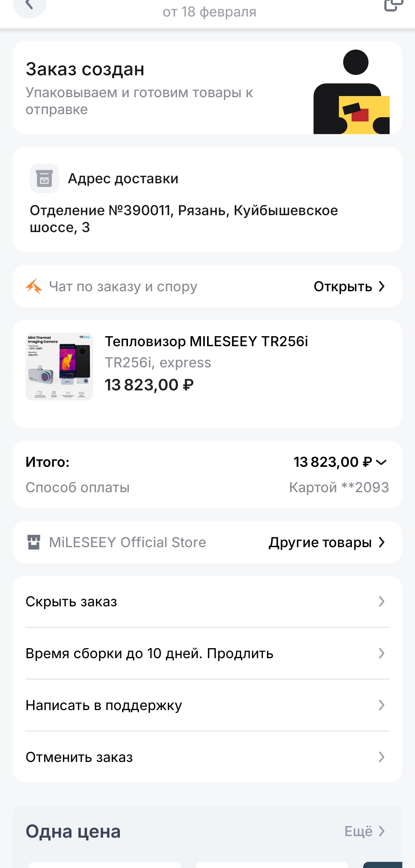Tap the back arrow icon
The image size is (415, 868).
pos(29,5)
